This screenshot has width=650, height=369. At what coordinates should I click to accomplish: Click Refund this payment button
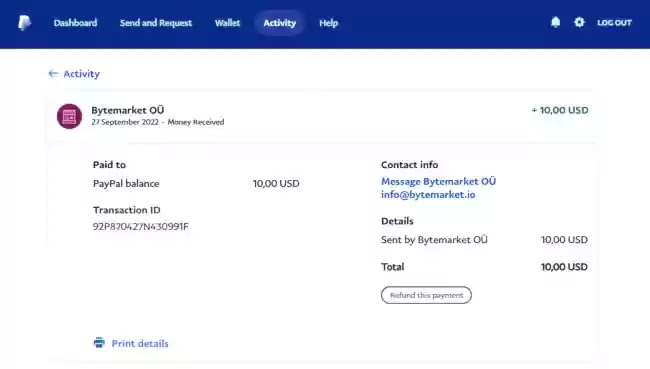click(426, 295)
